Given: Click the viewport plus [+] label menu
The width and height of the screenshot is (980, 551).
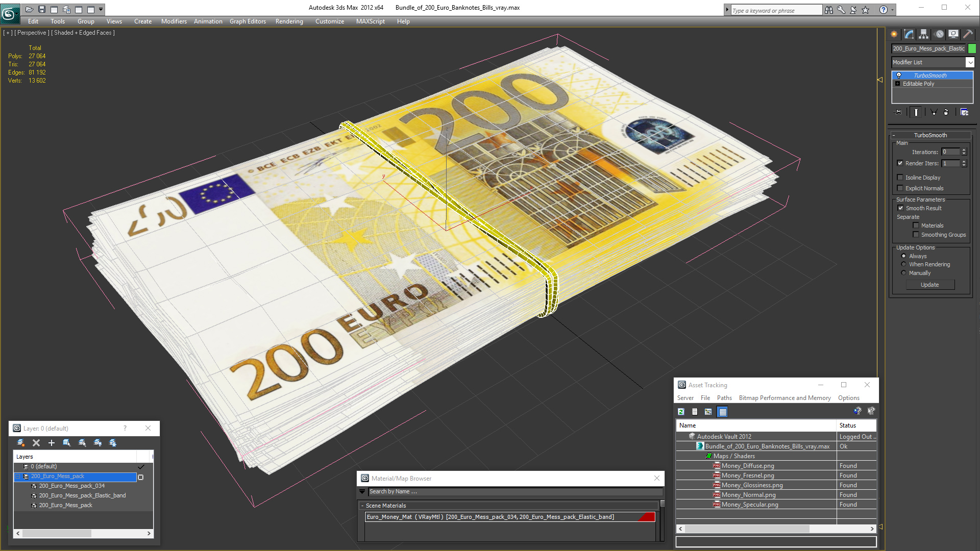Looking at the screenshot, I should (8, 33).
